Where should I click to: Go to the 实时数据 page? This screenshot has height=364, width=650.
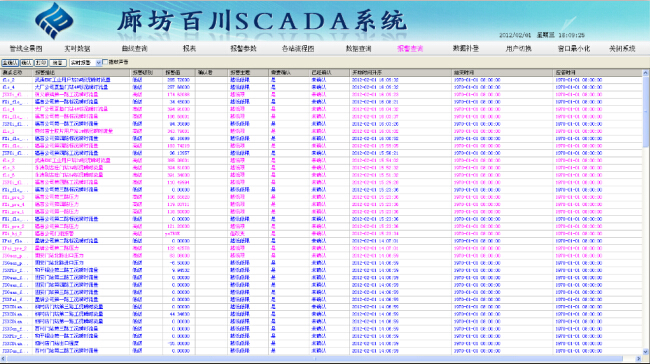coord(77,49)
